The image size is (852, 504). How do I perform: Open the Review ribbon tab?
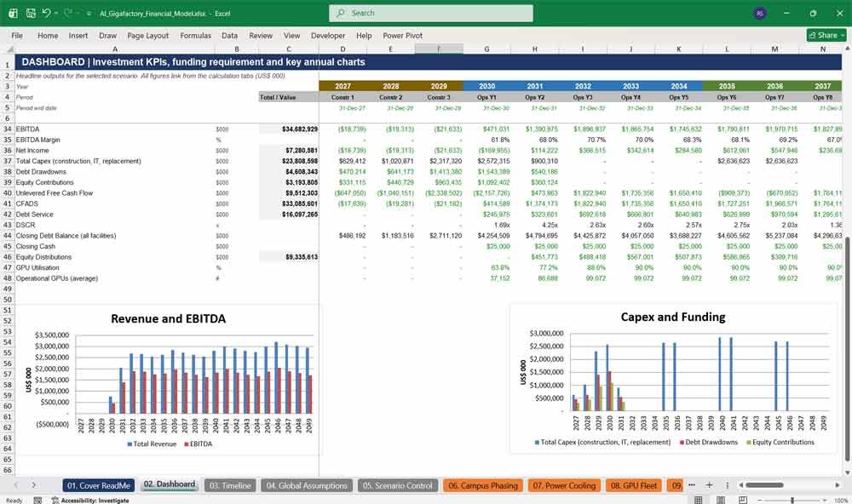(x=261, y=35)
